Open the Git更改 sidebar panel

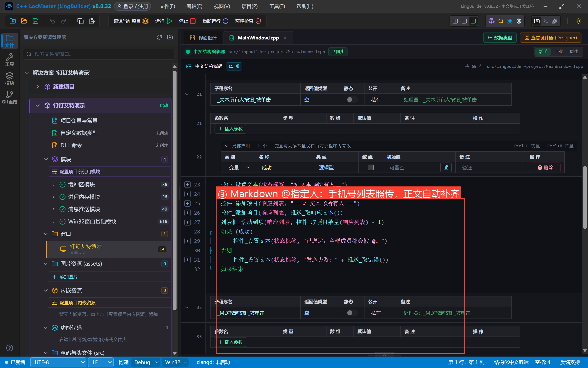tap(9, 97)
